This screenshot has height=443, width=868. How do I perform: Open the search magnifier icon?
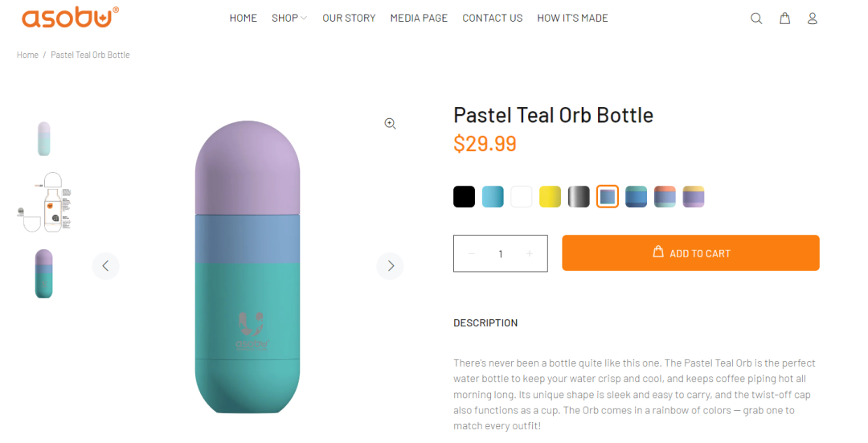pos(755,18)
